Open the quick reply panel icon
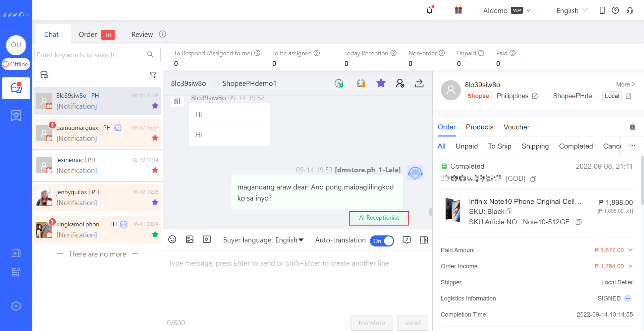 click(407, 240)
